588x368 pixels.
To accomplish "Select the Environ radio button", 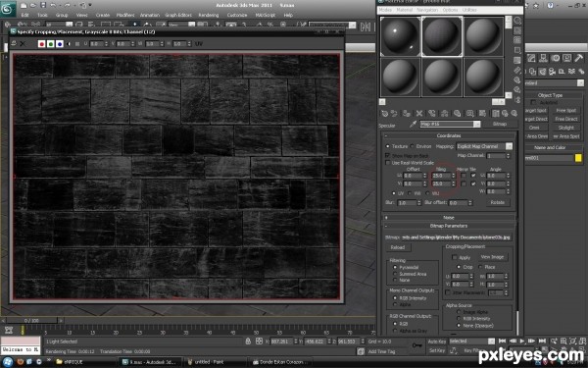I will 412,146.
